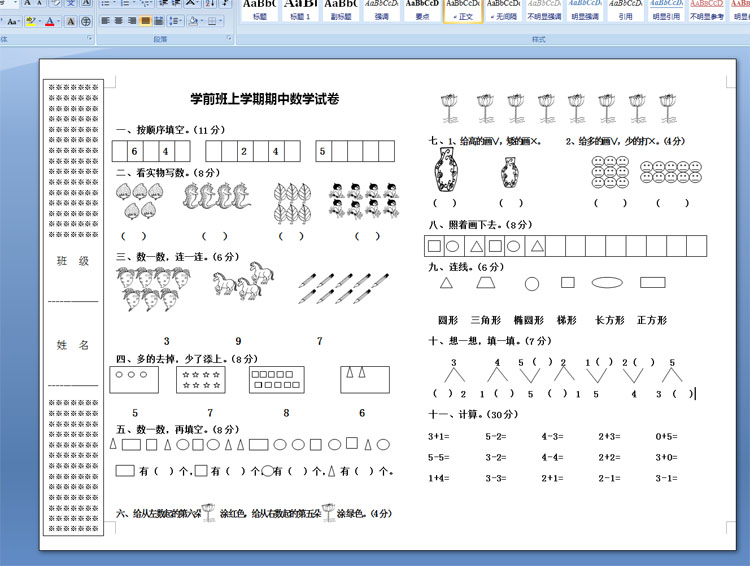
Task: Click the shape label 椭圆形
Action: pos(529,320)
